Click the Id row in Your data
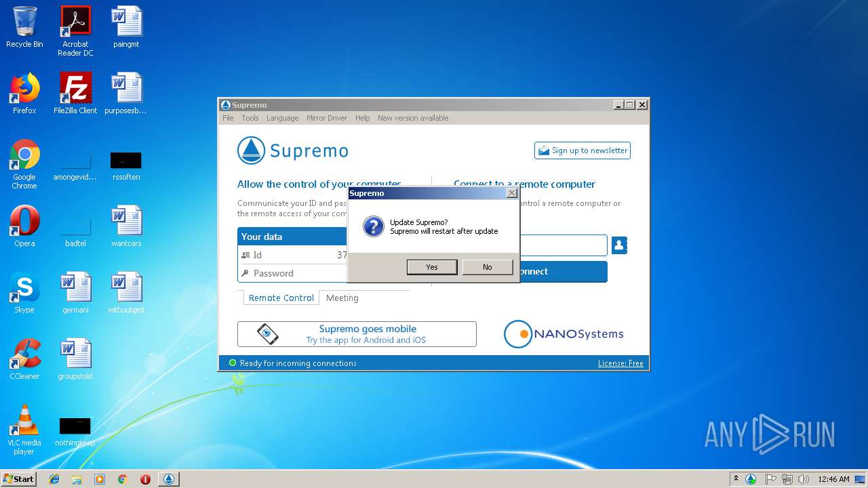 [x=292, y=255]
